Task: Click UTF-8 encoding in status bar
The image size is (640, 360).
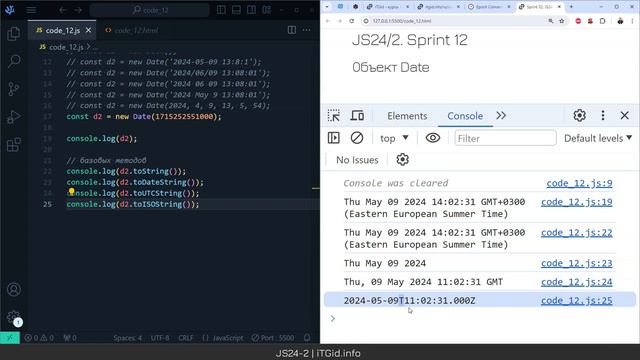Action: coord(160,338)
